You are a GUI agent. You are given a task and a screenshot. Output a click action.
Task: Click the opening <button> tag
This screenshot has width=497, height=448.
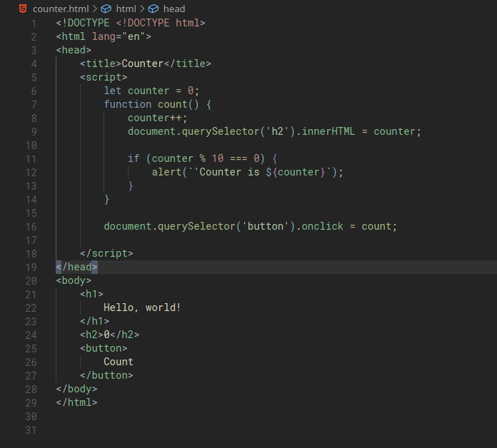(x=104, y=349)
